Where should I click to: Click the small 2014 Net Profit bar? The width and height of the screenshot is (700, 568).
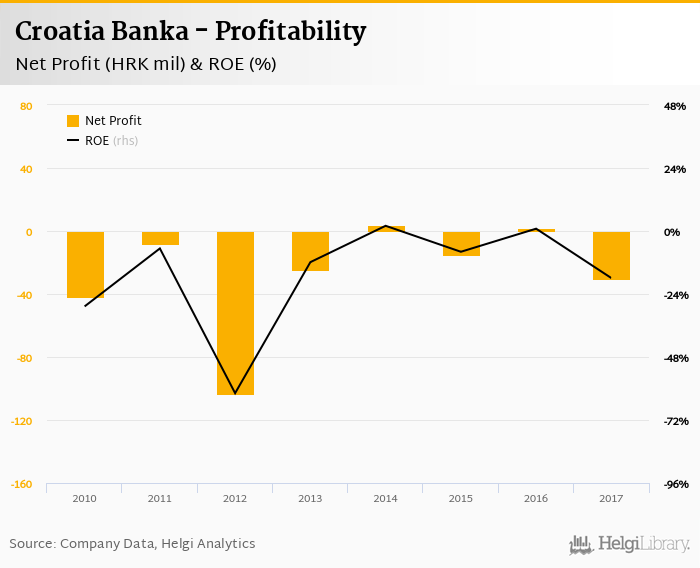(386, 229)
